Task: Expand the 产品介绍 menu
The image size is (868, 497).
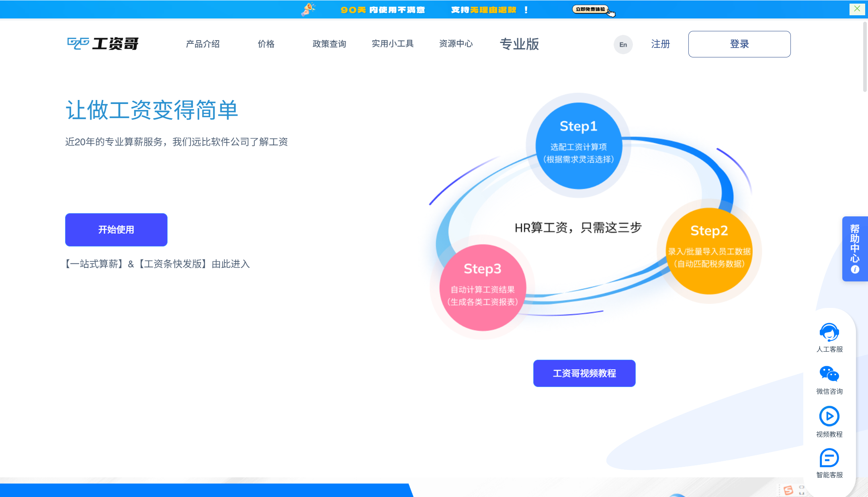Action: tap(203, 44)
